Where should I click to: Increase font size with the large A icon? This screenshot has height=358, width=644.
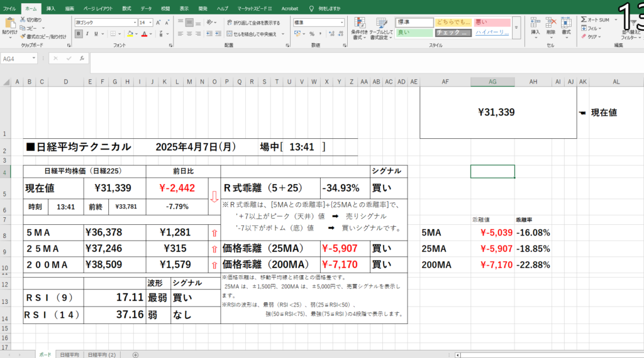(x=158, y=23)
